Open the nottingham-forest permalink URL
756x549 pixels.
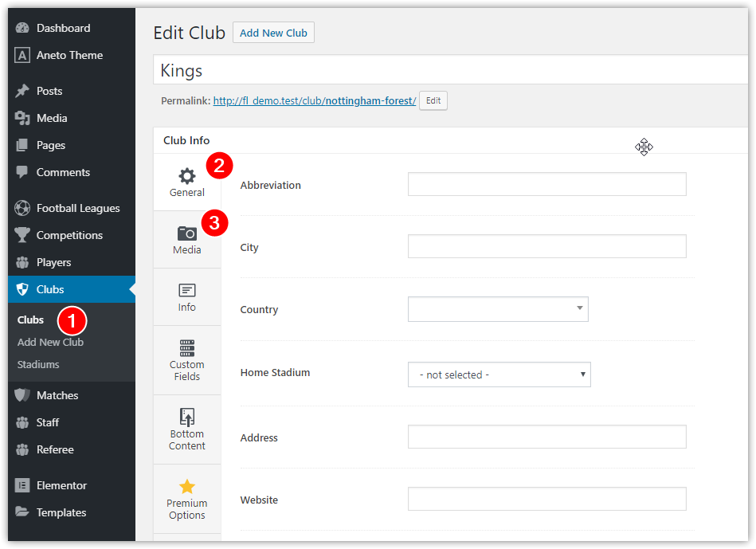pos(315,101)
